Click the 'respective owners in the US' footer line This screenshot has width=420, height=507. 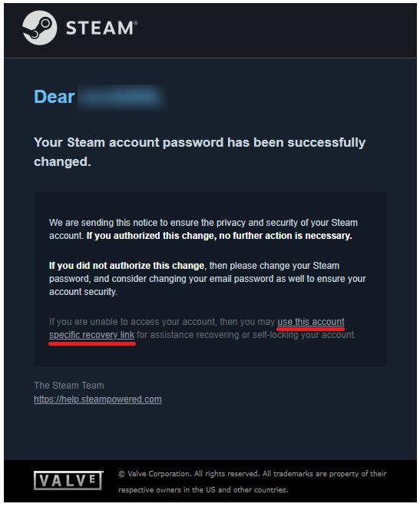(x=203, y=490)
